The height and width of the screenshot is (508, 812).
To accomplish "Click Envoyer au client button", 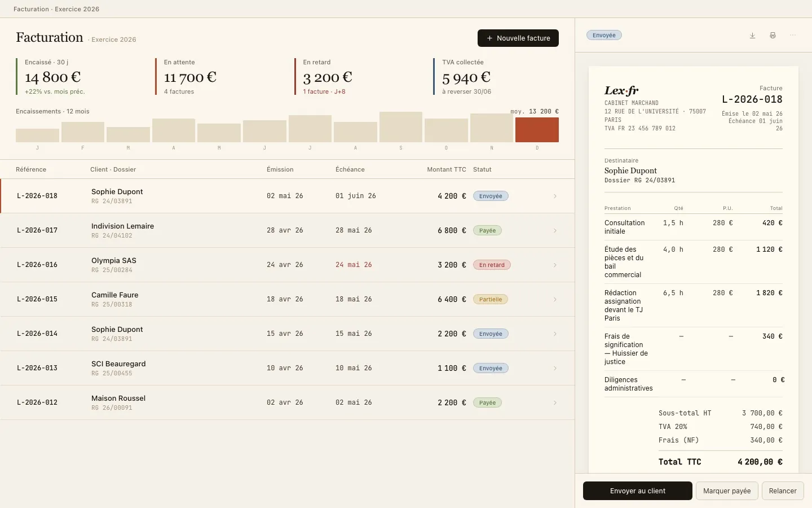I will pos(638,491).
